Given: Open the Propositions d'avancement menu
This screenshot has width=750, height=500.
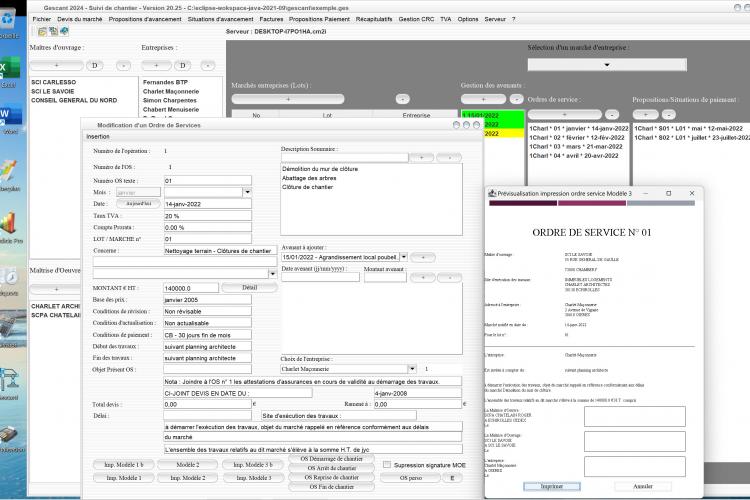Looking at the screenshot, I should [x=145, y=19].
